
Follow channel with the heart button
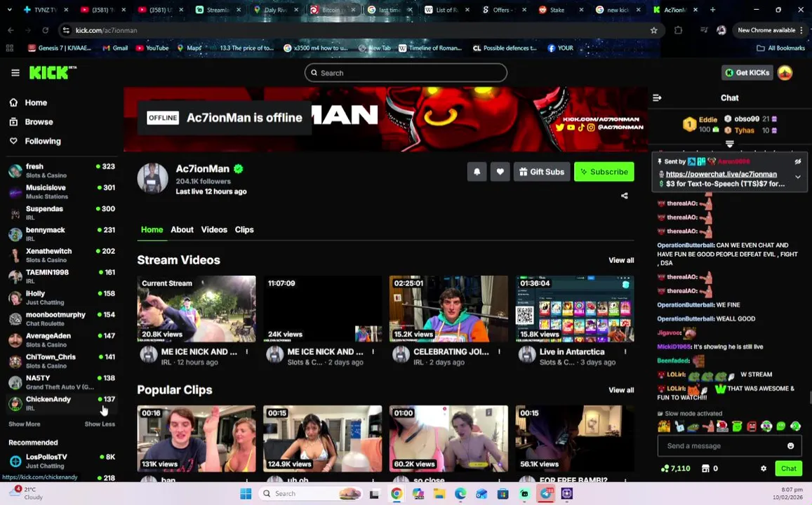click(x=500, y=172)
